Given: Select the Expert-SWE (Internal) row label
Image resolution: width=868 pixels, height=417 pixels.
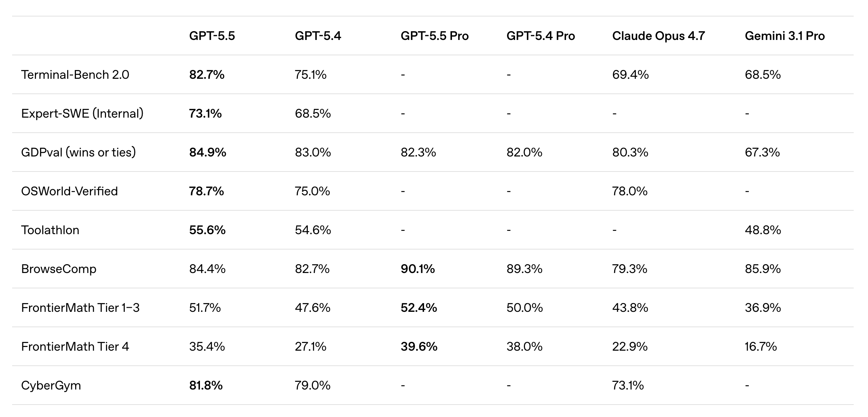Looking at the screenshot, I should [x=82, y=114].
